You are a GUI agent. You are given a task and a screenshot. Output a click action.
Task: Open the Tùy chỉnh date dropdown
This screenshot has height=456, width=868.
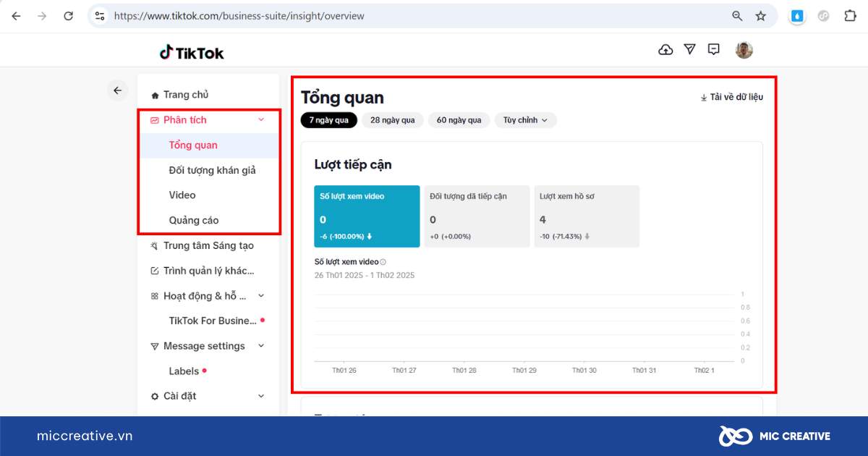(x=526, y=120)
